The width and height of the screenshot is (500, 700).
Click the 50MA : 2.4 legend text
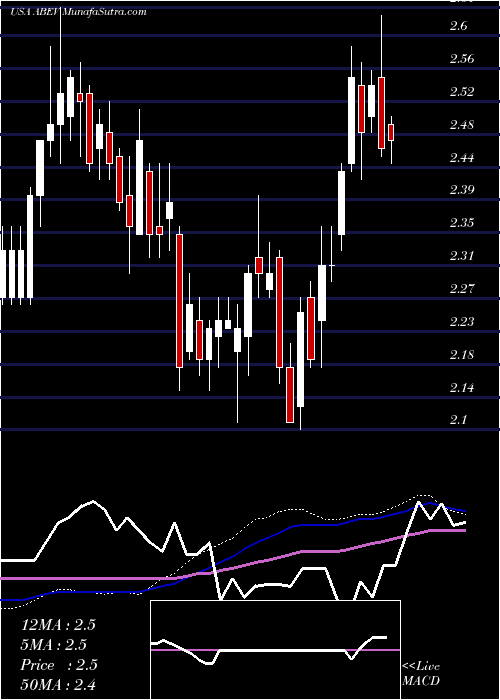click(58, 684)
